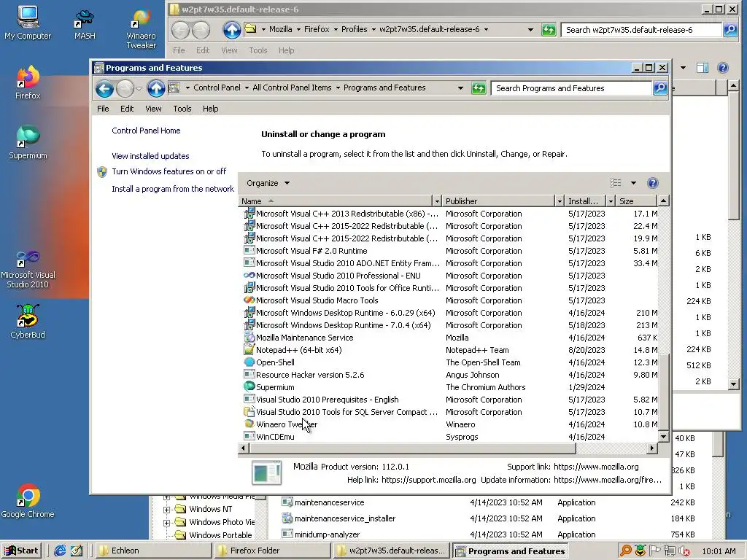Select Microsoft Windows Desktop Runtime - 7.0.4 entry
The image size is (747, 560).
tap(343, 325)
